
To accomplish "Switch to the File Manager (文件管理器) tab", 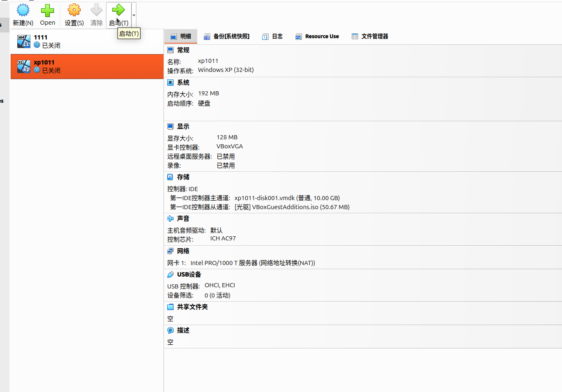I will pyautogui.click(x=370, y=36).
